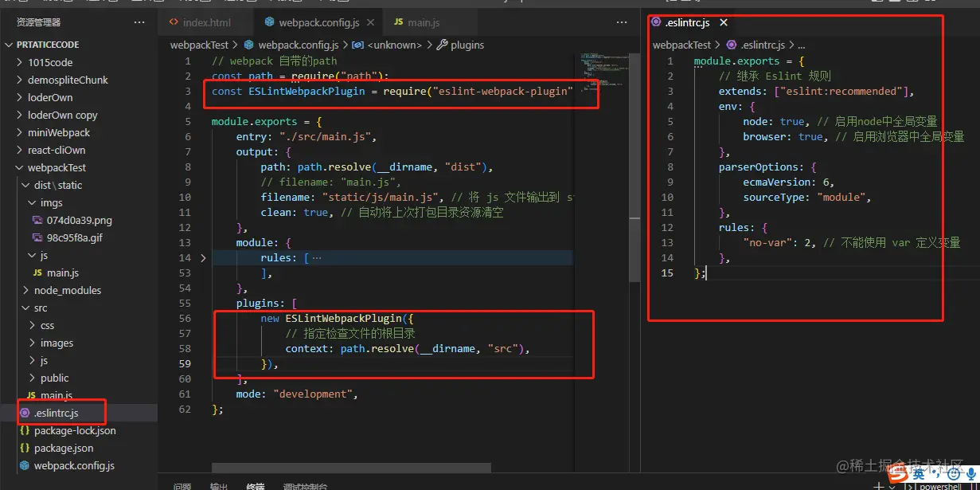980x490 pixels.
Task: Open webpack.config.js in the file explorer
Action: (79, 465)
